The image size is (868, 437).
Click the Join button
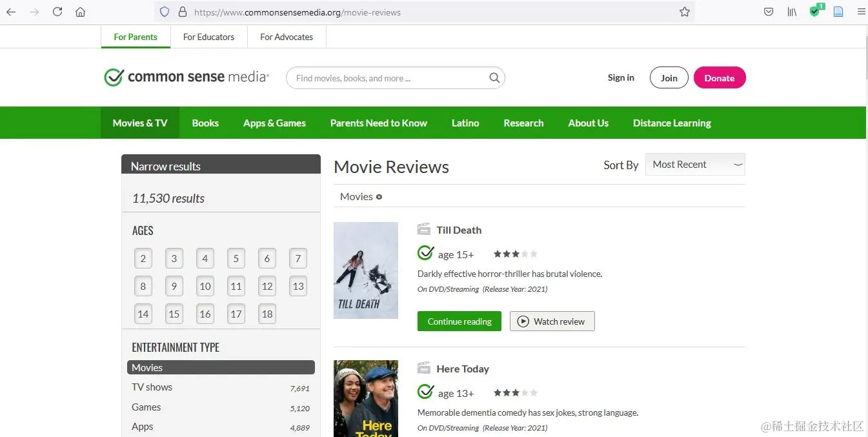pos(669,77)
